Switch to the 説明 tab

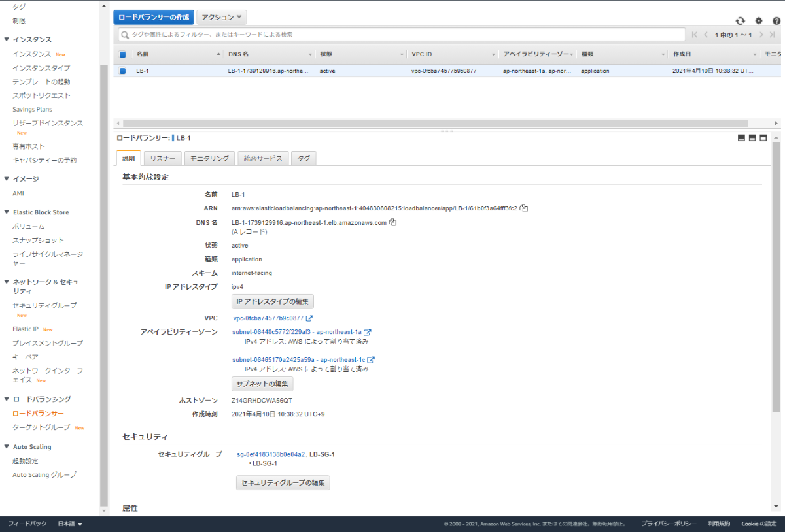(x=128, y=158)
